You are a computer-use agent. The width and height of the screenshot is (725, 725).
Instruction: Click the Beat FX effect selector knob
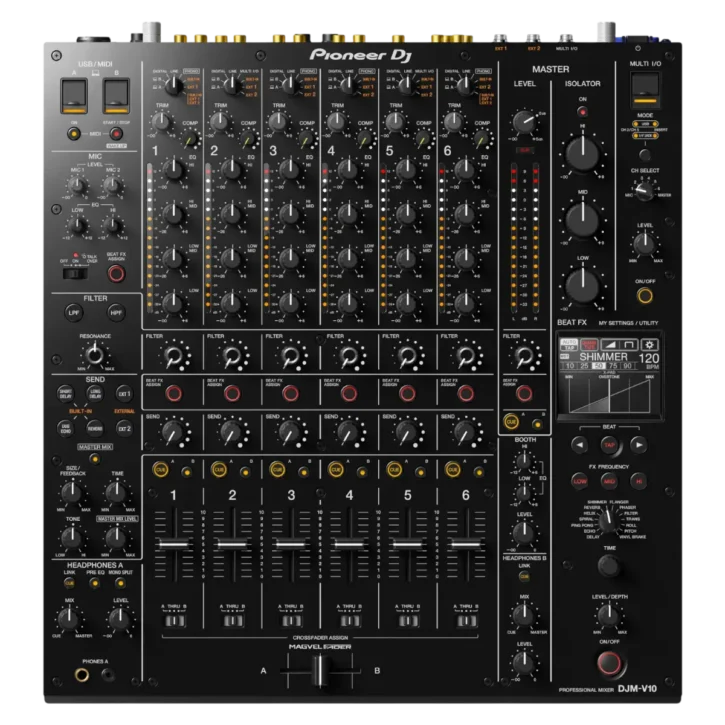[x=608, y=520]
